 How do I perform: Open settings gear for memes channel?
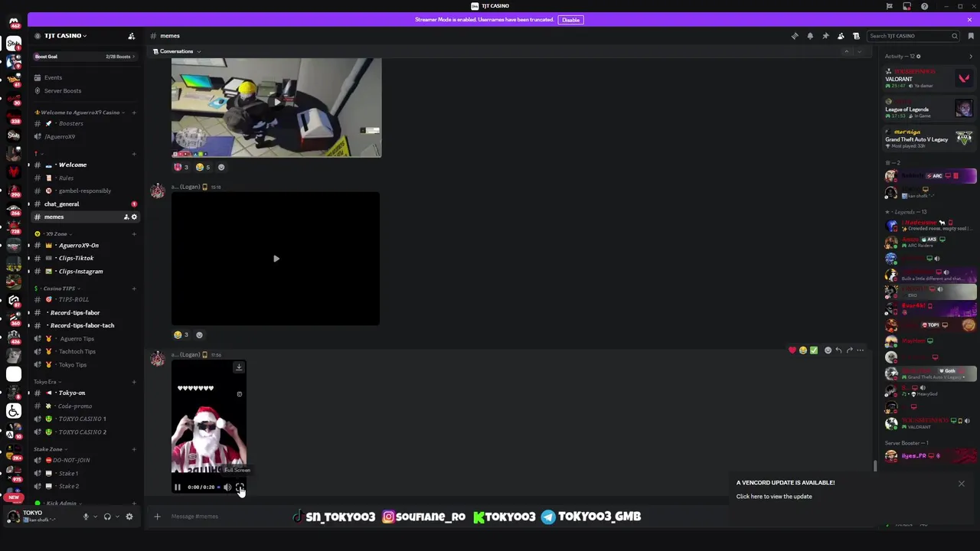click(134, 217)
